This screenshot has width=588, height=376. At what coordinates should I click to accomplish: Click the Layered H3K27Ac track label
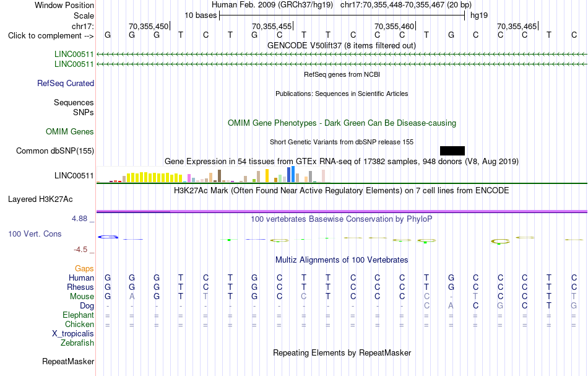coord(40,199)
